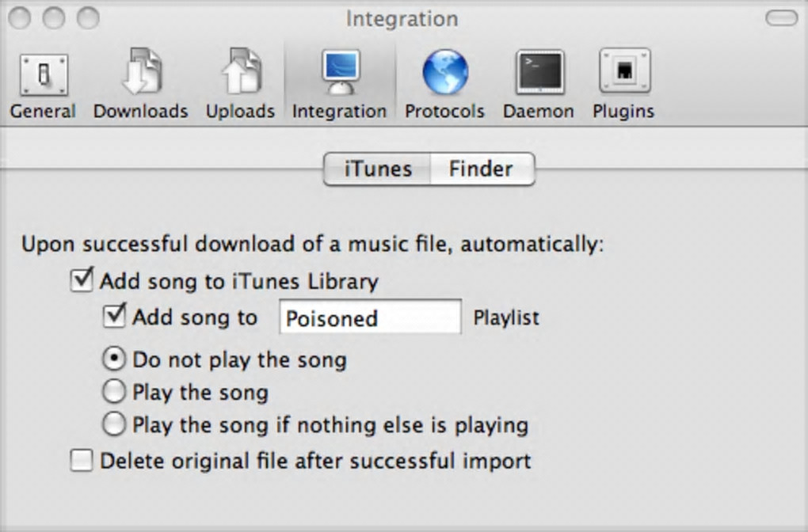808x532 pixels.
Task: Click the Poisoned playlist name field
Action: click(x=370, y=317)
